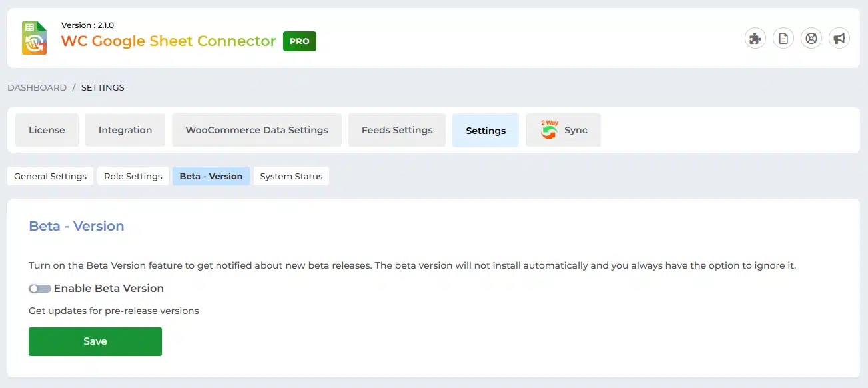Click the SETTINGS breadcrumb item

tap(103, 87)
